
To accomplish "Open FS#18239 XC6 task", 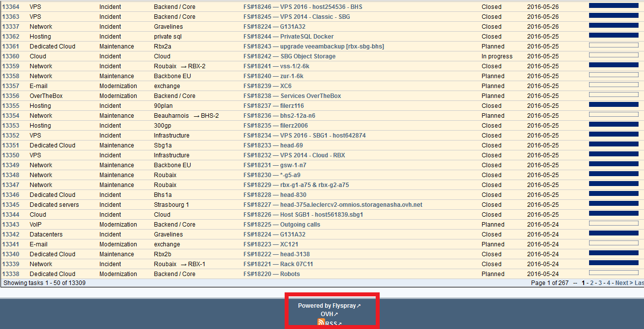I will pos(267,86).
